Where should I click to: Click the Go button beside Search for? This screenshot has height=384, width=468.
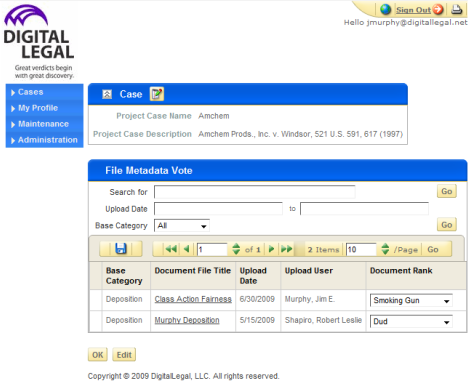(x=447, y=191)
